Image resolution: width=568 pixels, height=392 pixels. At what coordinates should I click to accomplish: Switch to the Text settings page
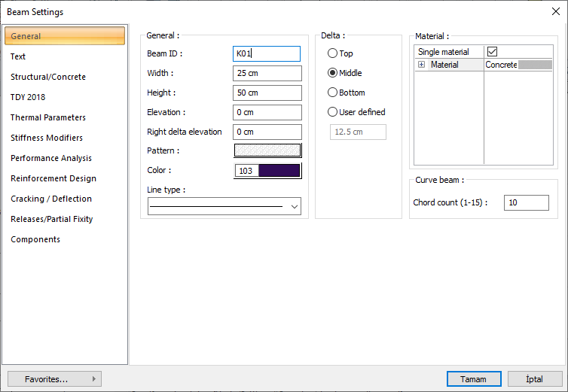click(18, 56)
